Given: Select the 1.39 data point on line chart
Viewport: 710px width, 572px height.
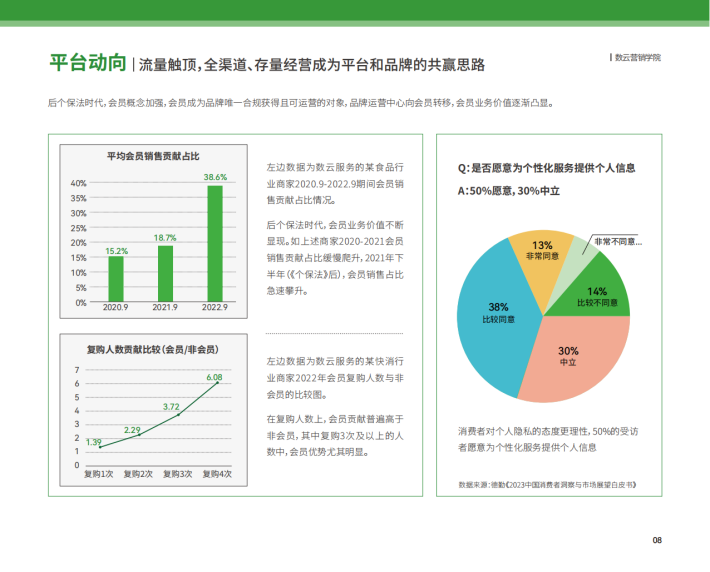Looking at the screenshot, I should [x=100, y=447].
